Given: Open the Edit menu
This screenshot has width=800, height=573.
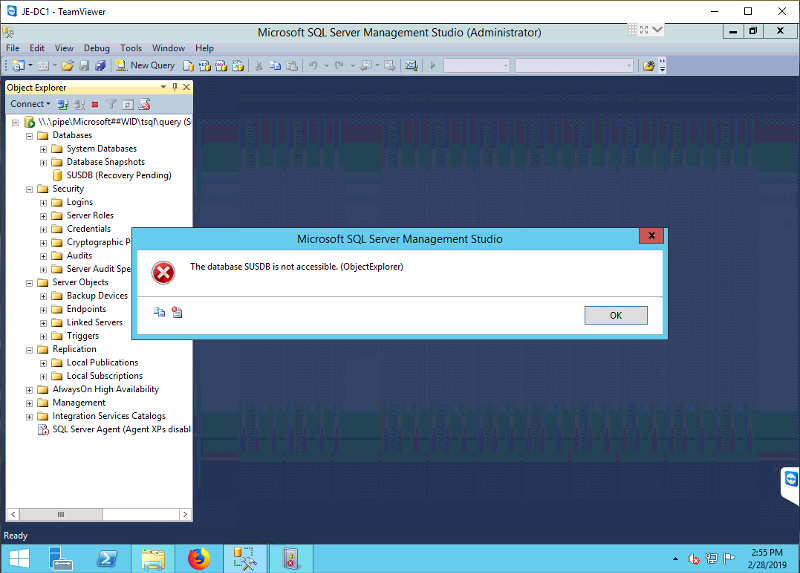Looking at the screenshot, I should [x=37, y=48].
